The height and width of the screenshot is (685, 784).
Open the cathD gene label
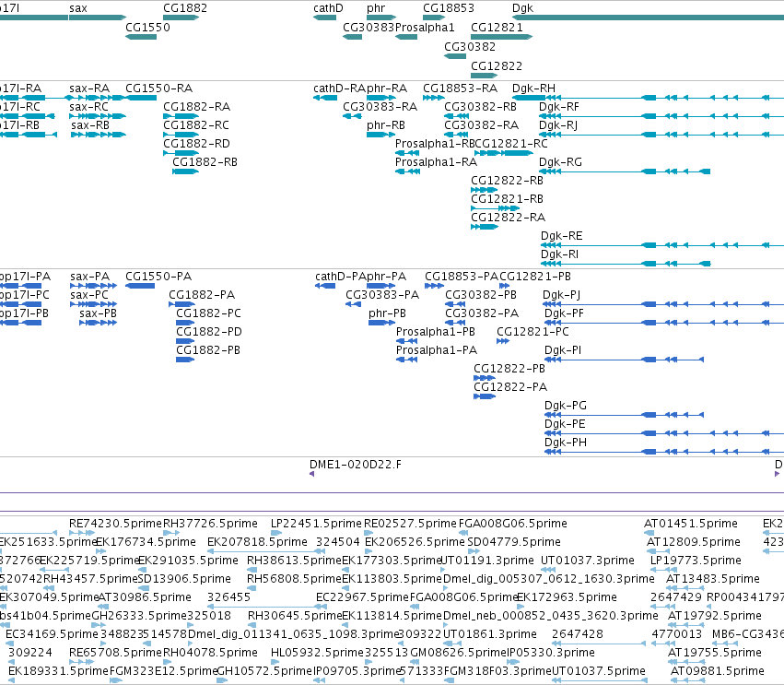click(x=328, y=8)
